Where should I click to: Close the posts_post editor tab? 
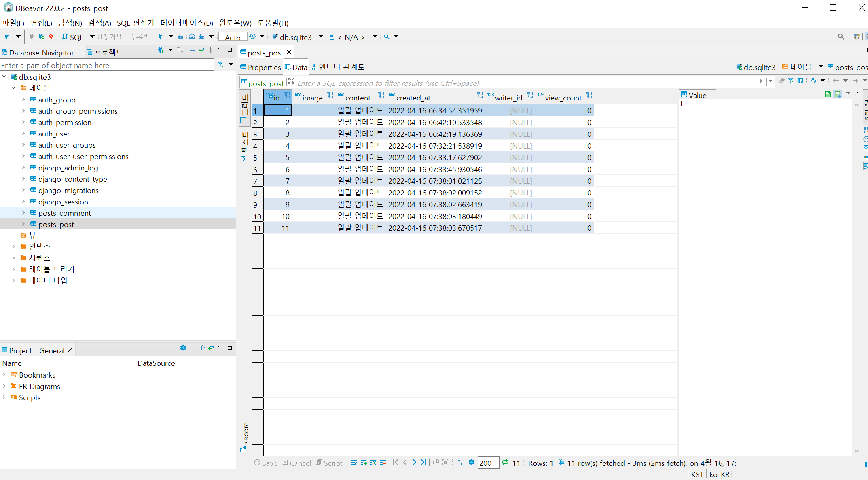pyautogui.click(x=289, y=52)
